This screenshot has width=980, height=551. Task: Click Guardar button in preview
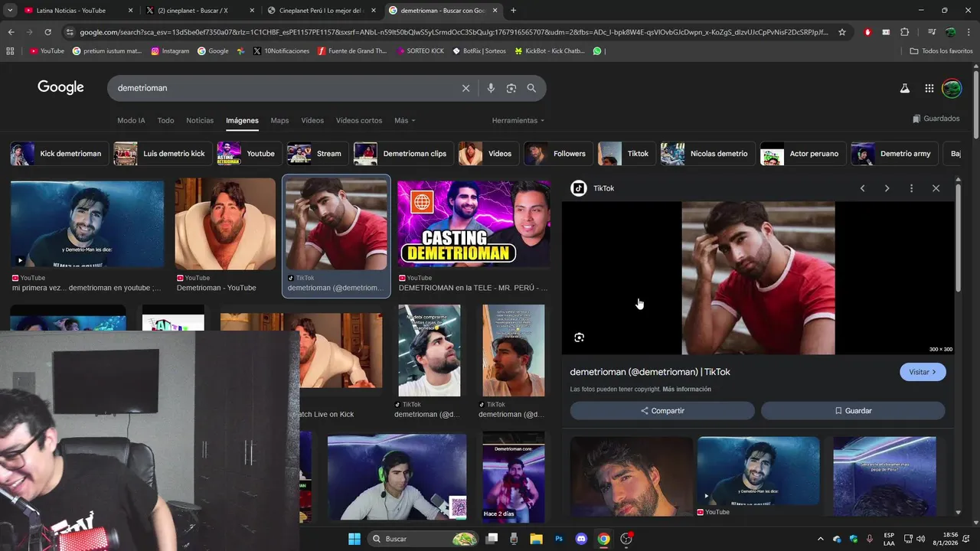853,411
